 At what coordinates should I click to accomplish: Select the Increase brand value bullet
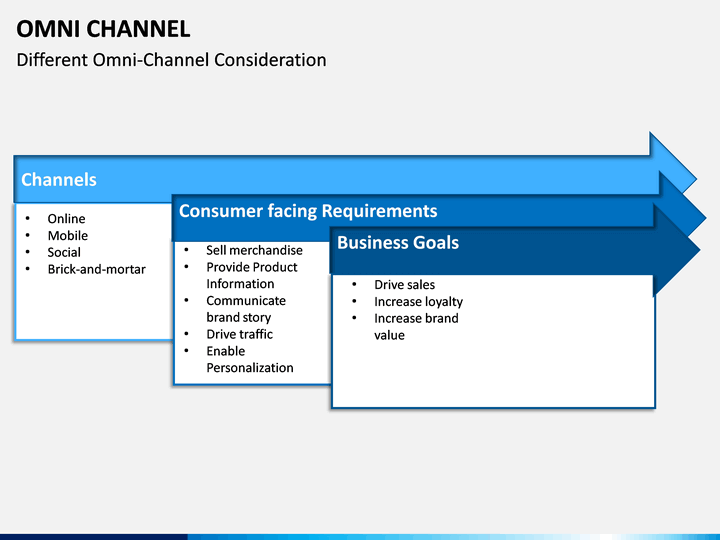point(416,326)
